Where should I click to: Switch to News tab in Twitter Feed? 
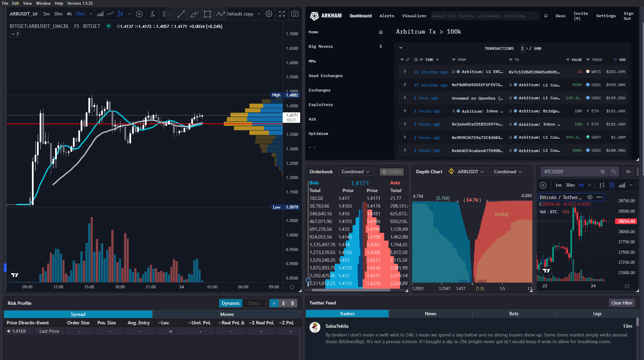click(430, 314)
